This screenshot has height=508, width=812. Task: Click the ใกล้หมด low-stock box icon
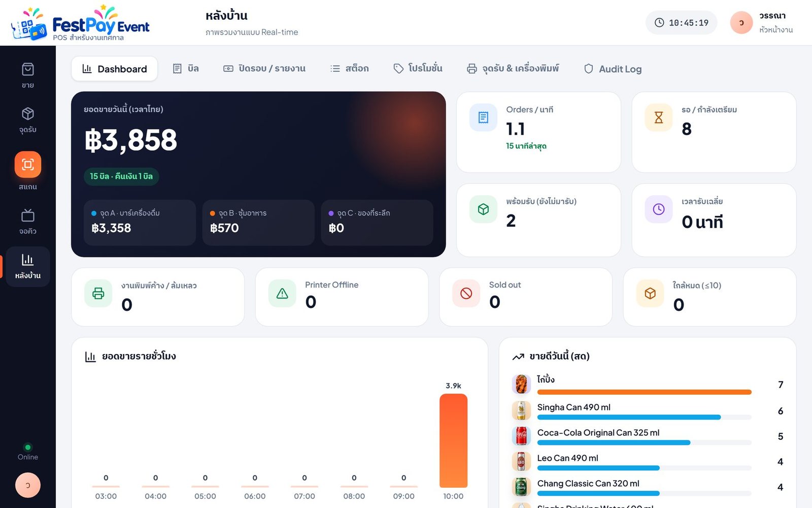[x=650, y=293]
